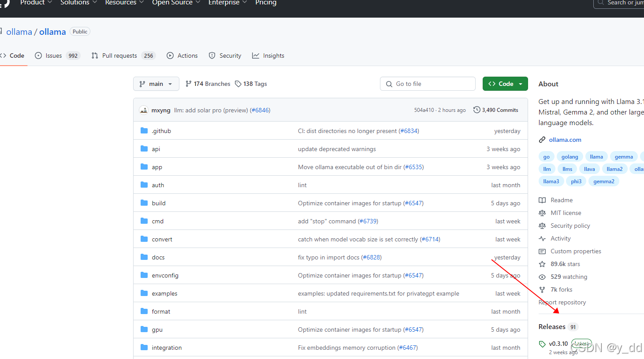Switch to the Insights tab
644x359 pixels.
268,56
